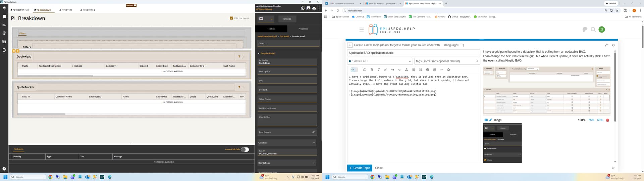Collapse the Columns section

(314, 143)
